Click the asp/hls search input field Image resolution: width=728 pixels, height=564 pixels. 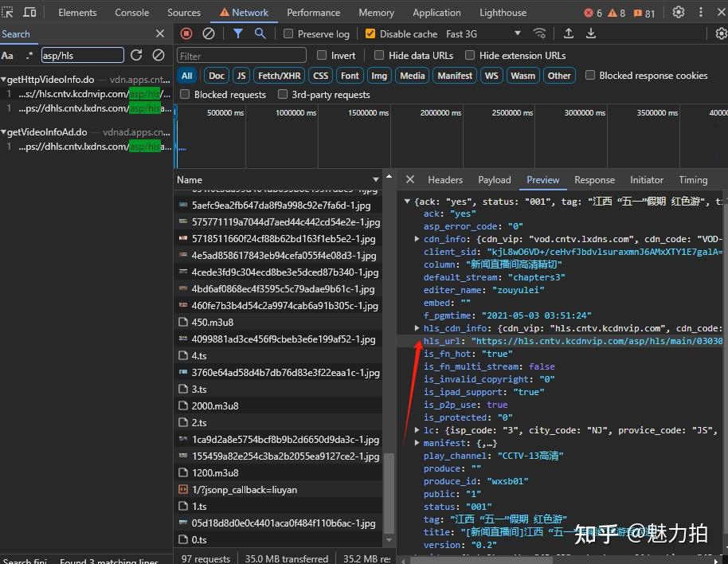(83, 55)
